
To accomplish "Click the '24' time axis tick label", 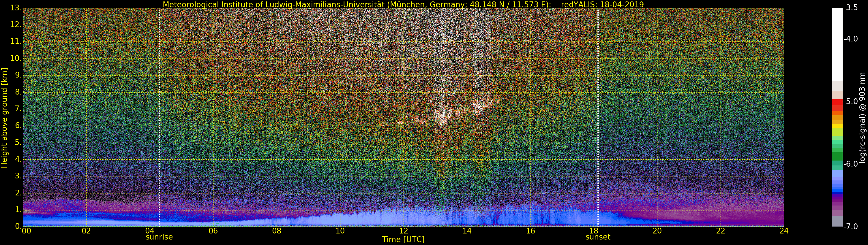I will coord(784,231).
